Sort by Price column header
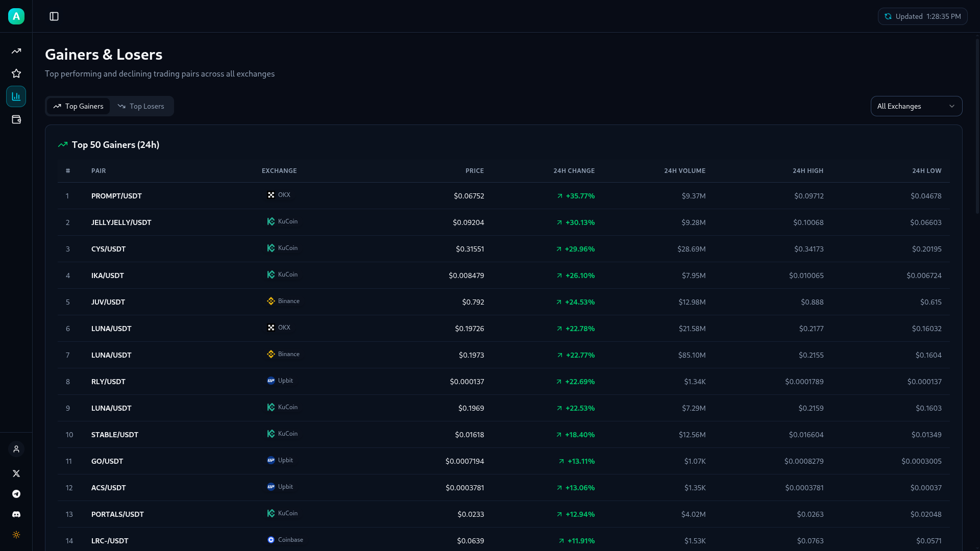Viewport: 980px width, 551px height. [474, 171]
